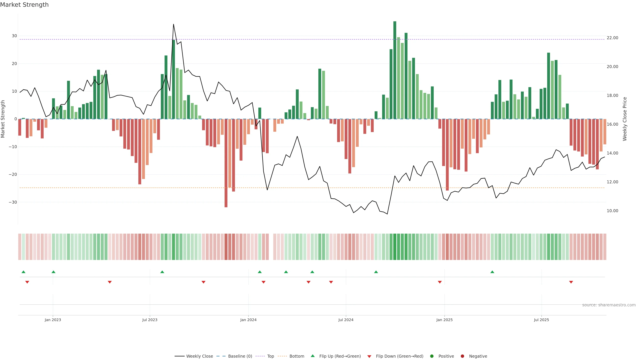Click the Positive green circle legend icon

(432, 356)
